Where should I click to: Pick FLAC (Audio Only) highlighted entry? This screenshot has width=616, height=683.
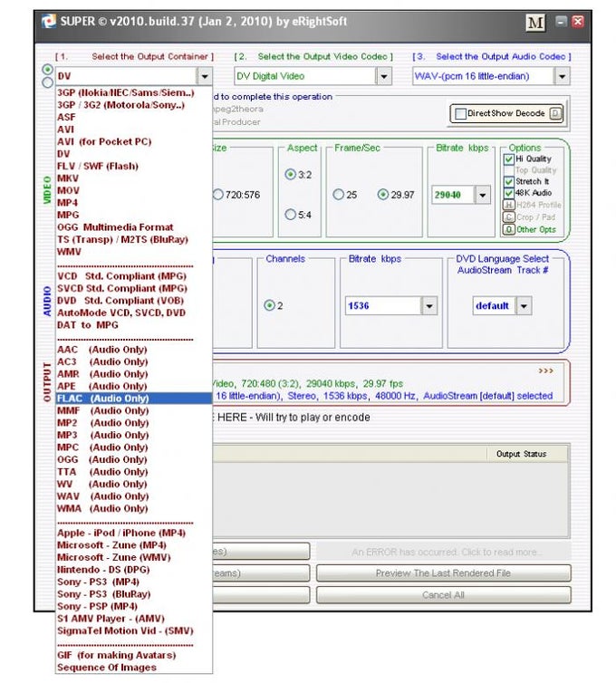(x=134, y=399)
